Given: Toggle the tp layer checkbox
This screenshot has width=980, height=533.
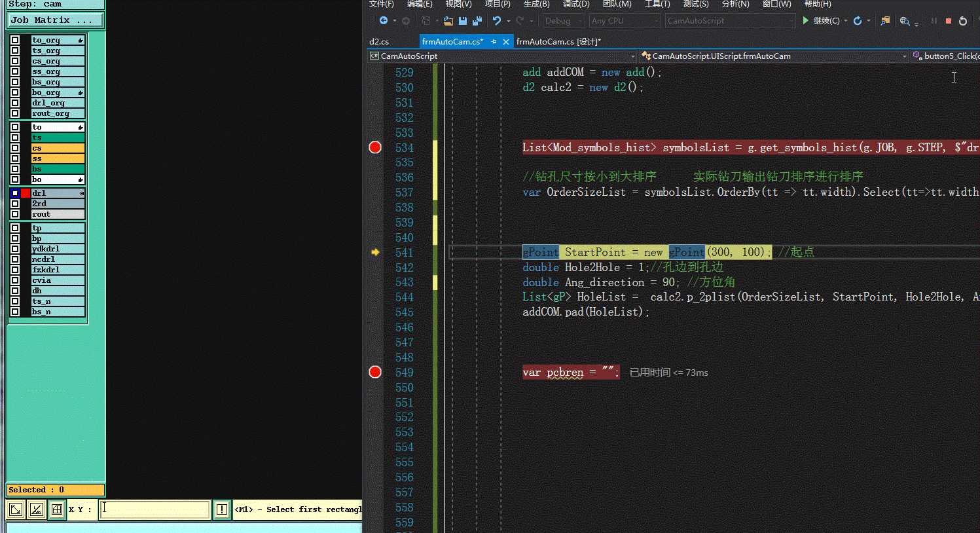Looking at the screenshot, I should (x=15, y=228).
